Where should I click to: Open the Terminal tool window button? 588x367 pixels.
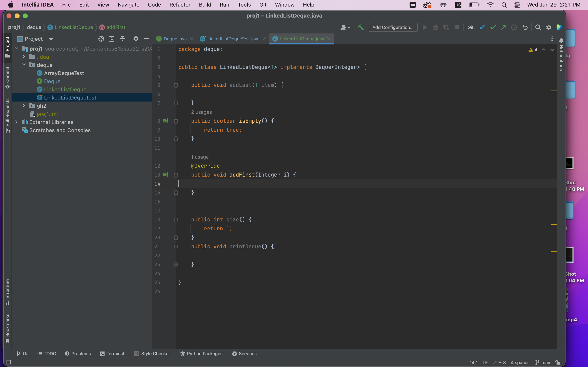pyautogui.click(x=112, y=353)
